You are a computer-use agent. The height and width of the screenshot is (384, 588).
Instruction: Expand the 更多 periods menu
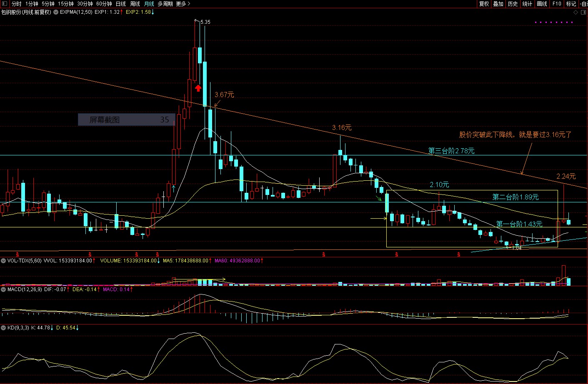click(x=183, y=4)
